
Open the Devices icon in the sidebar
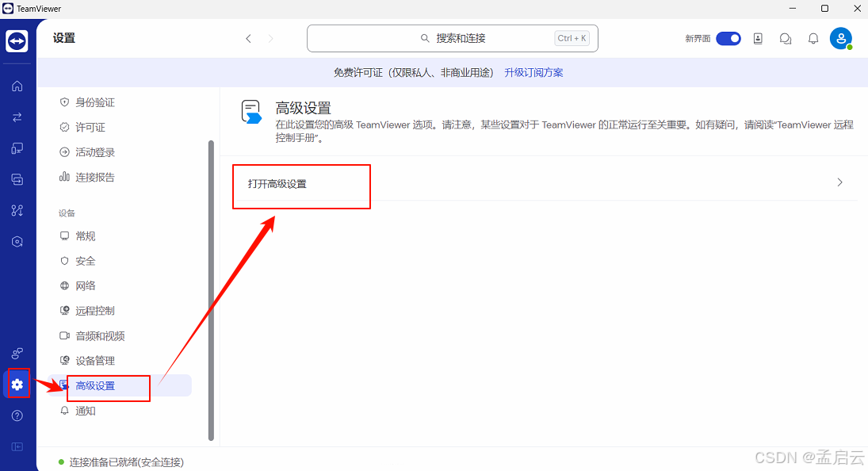[17, 148]
